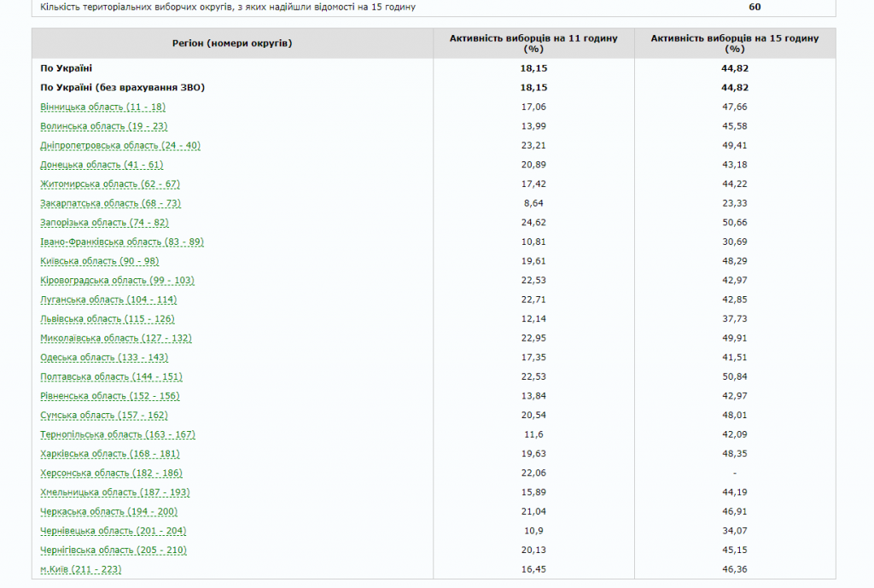
Task: Open the Житомирська область link
Action: (x=110, y=184)
